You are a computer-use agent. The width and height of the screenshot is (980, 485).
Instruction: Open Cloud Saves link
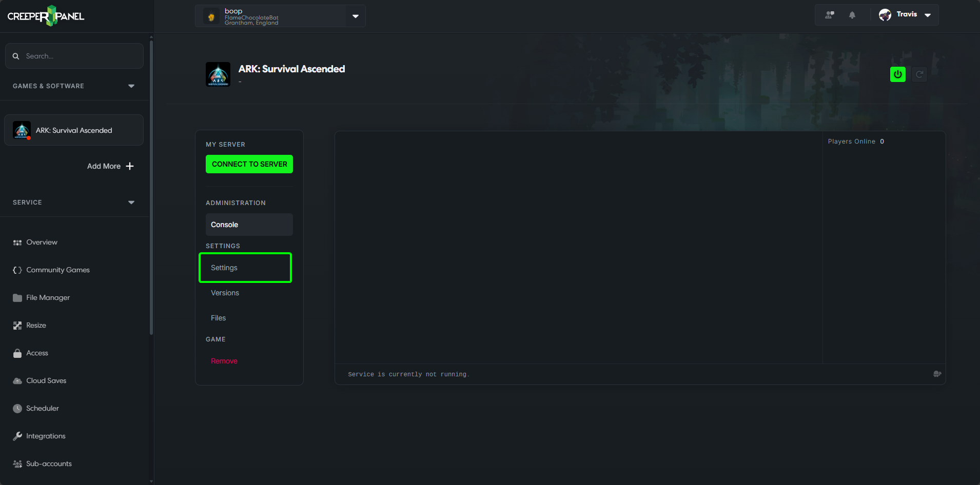tap(46, 381)
